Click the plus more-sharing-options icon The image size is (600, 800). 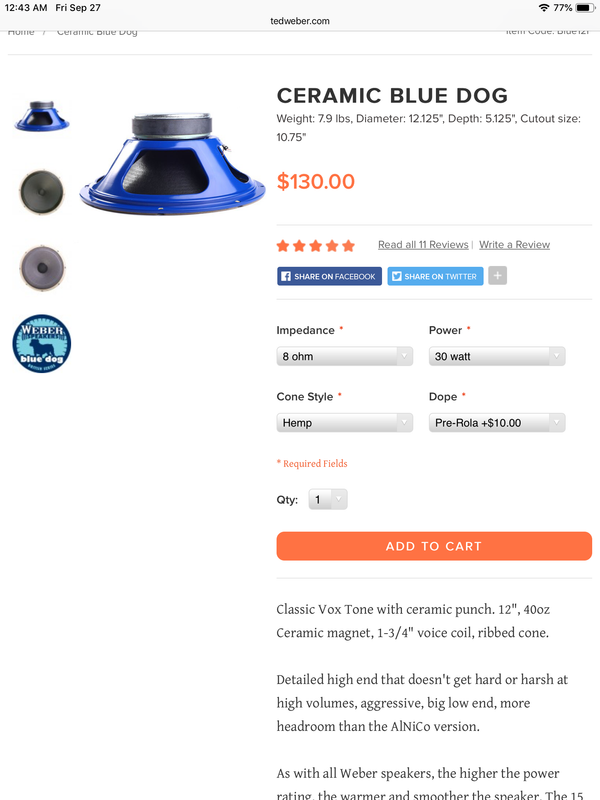pos(497,276)
